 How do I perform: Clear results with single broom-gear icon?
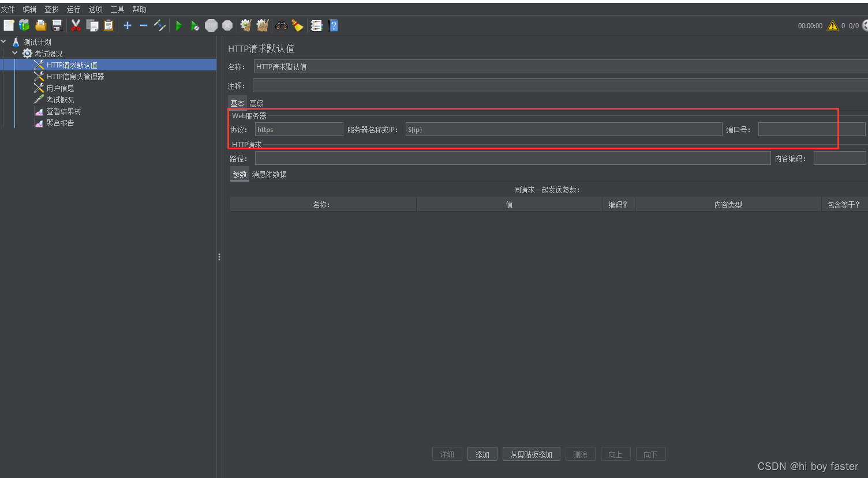246,25
